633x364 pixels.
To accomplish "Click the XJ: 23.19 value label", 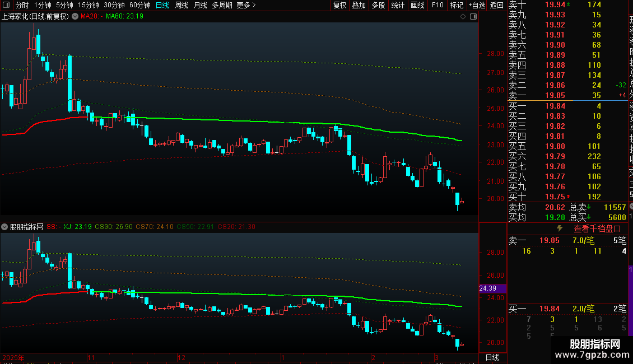I will (77, 227).
